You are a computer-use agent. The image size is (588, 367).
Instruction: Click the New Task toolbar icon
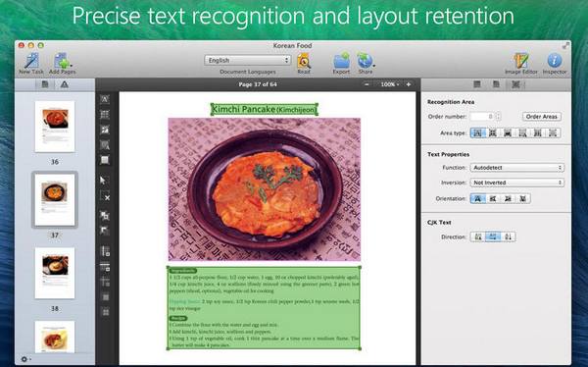tap(31, 61)
